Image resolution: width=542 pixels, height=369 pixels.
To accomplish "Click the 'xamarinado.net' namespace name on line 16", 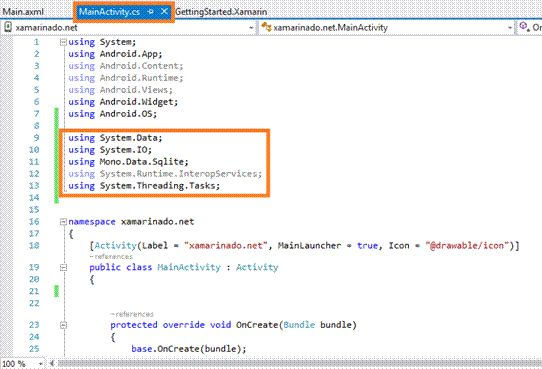I will (157, 222).
